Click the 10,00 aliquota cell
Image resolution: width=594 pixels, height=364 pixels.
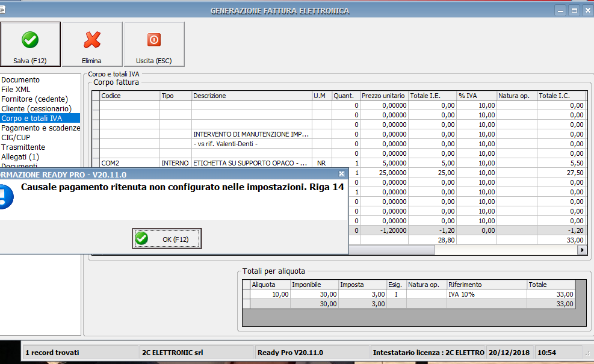coord(270,294)
